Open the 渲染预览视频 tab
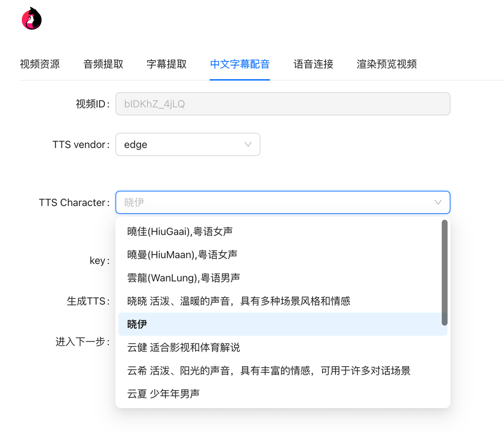Viewport: 504px width, 432px height. 387,64
